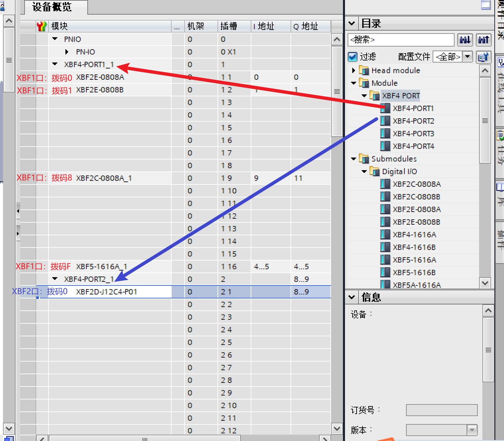Select the XBF4-PORT4 module icon

click(x=385, y=146)
